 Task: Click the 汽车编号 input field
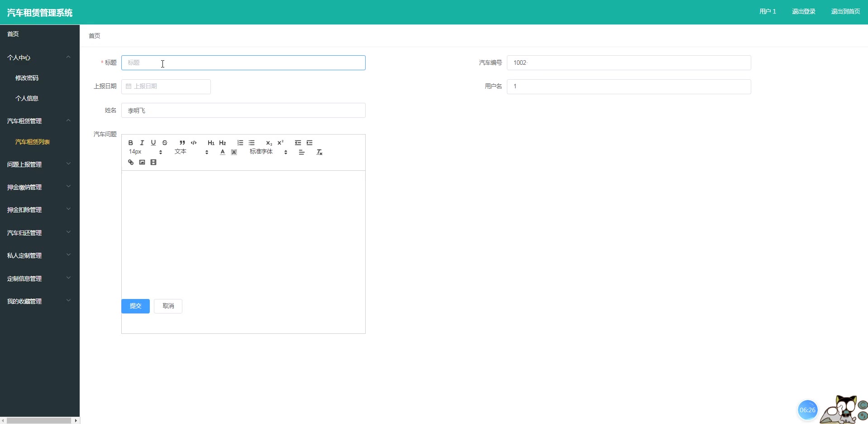(x=629, y=63)
